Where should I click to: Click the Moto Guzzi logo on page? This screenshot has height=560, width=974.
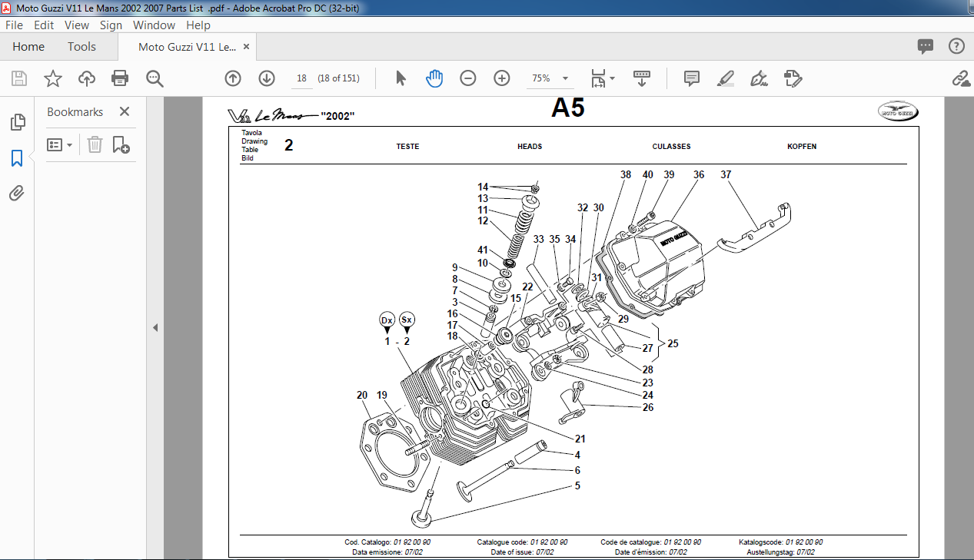click(x=898, y=112)
